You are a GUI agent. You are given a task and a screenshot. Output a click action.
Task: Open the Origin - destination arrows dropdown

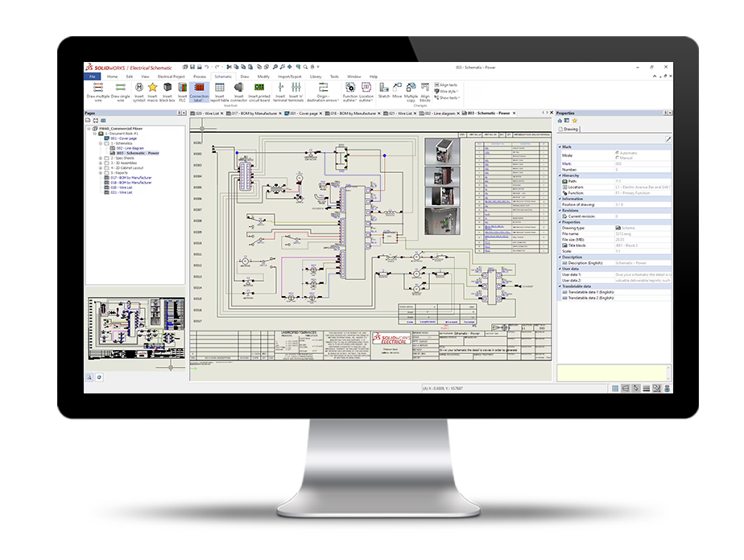[322, 99]
